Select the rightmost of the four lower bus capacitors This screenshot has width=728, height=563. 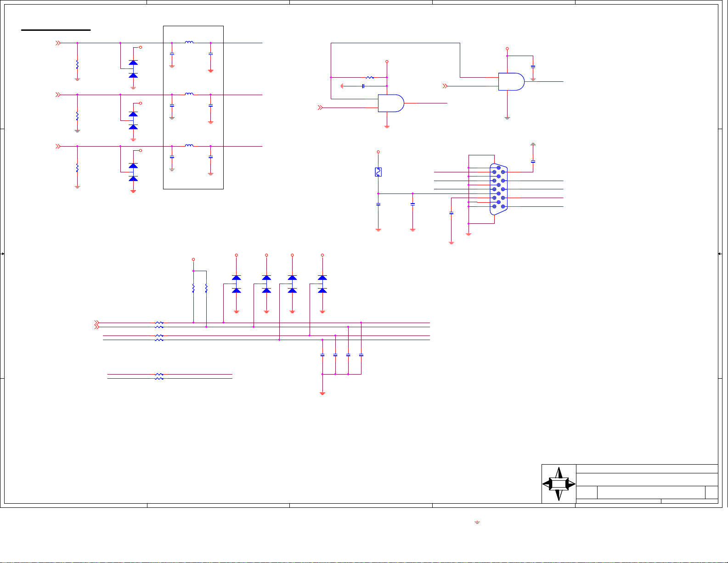click(x=361, y=355)
